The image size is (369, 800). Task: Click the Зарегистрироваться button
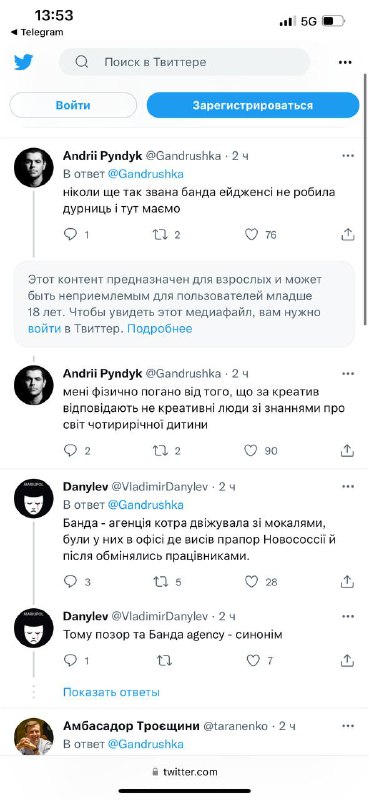[253, 105]
